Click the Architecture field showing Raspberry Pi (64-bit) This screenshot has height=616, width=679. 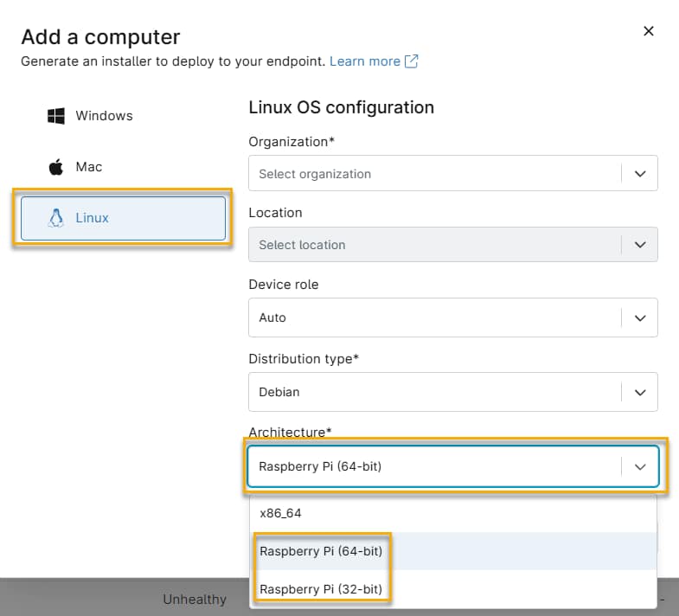pyautogui.click(x=432, y=466)
